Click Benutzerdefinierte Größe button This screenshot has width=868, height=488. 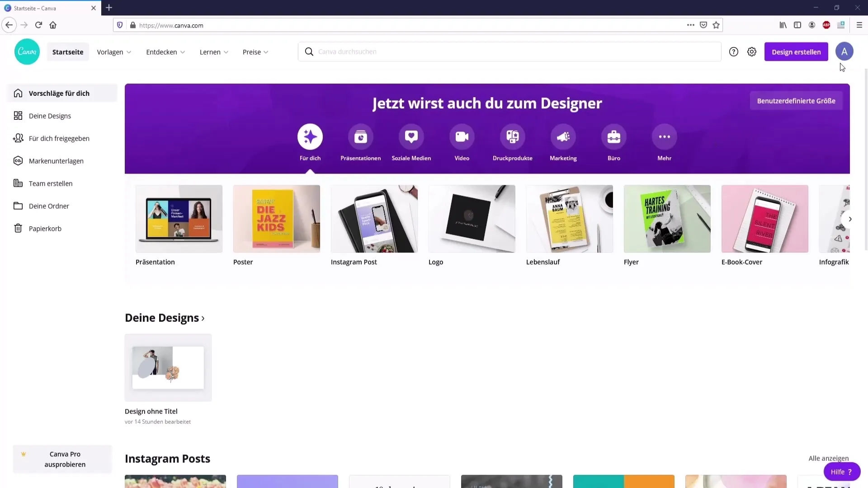796,101
